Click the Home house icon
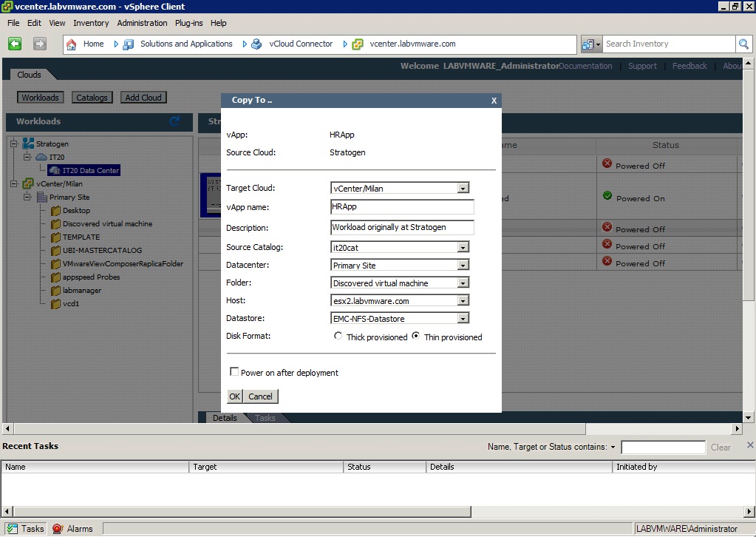This screenshot has height=537, width=756. [x=72, y=44]
